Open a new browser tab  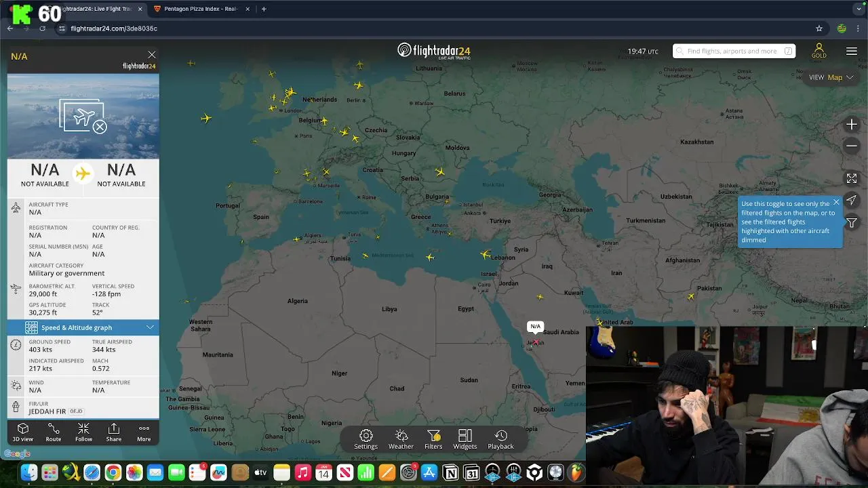tap(264, 9)
